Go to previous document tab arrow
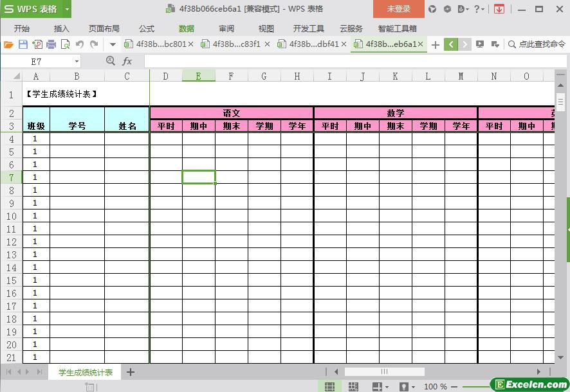570x392 pixels. 451,44
